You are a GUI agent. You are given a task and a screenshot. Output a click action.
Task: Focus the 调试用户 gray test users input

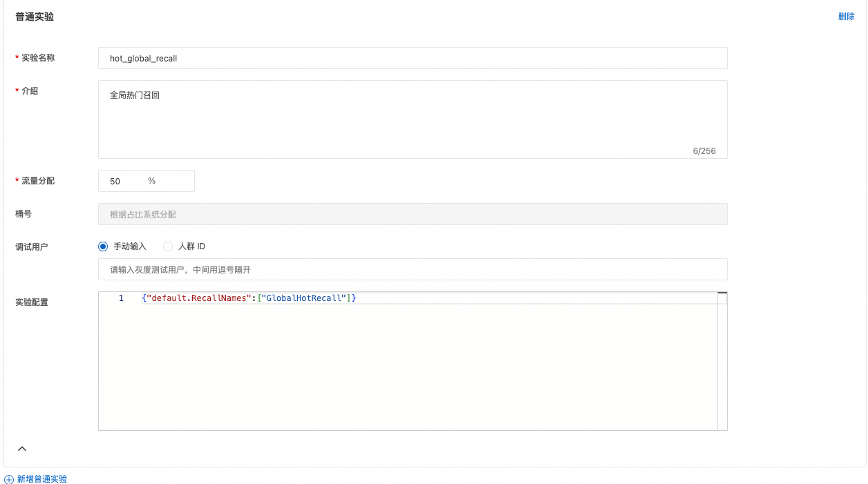tap(413, 269)
